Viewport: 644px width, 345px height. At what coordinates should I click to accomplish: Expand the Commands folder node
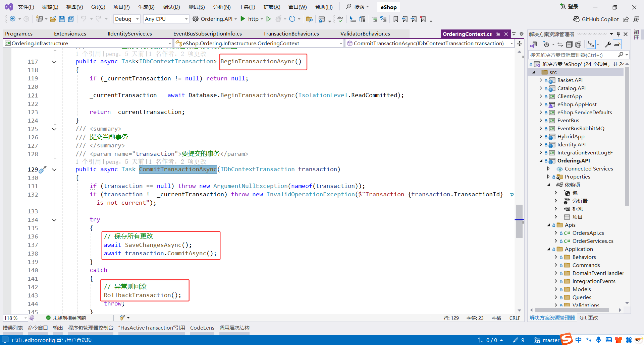click(556, 265)
